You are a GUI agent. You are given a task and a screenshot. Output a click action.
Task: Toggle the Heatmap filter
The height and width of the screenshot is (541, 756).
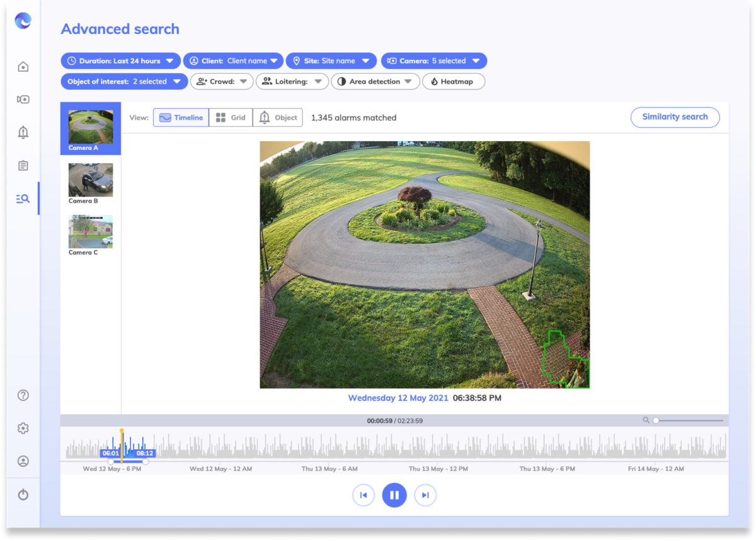pyautogui.click(x=453, y=82)
